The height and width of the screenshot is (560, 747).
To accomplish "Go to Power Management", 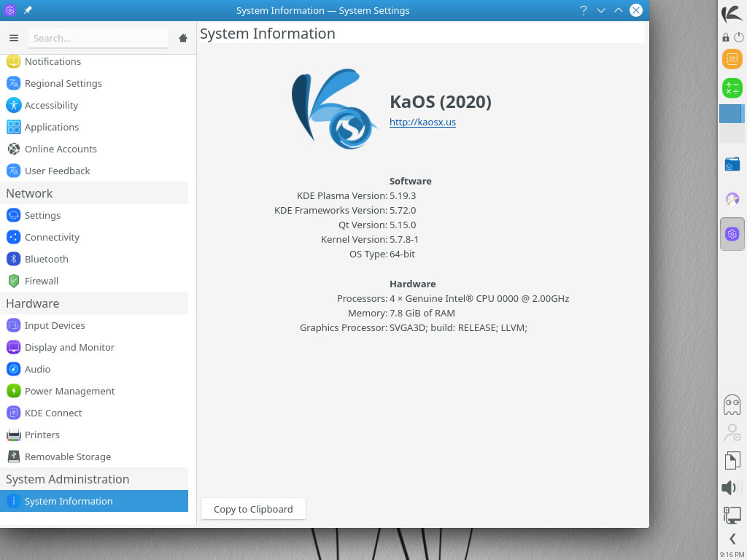I will 94,391.
